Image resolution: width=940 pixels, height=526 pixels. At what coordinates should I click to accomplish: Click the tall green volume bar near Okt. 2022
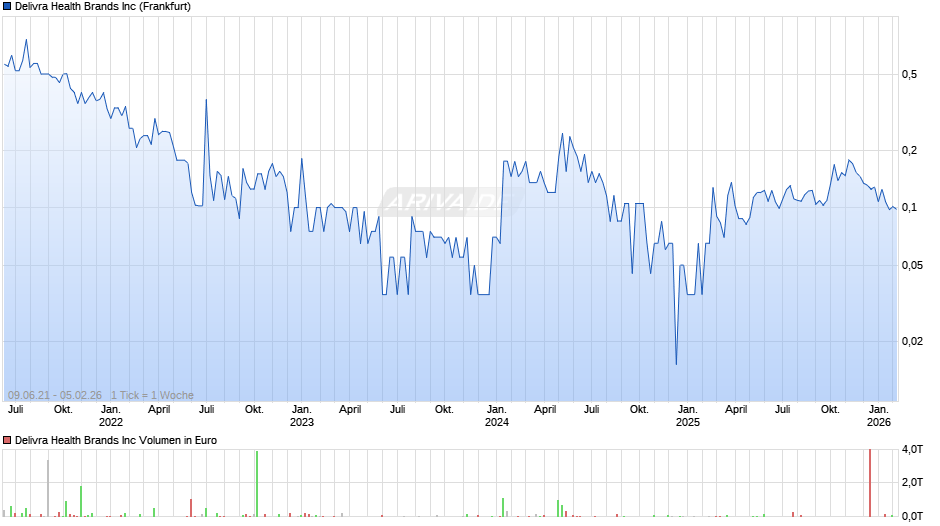point(257,483)
